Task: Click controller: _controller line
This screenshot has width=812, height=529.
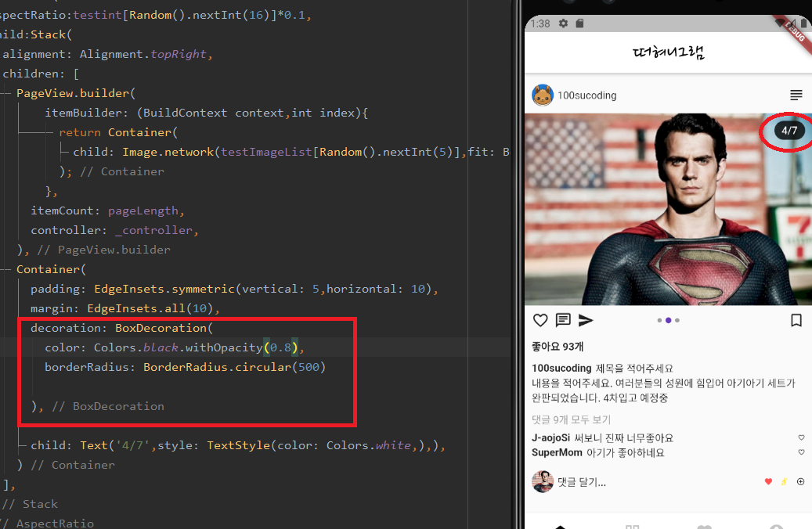Action: [x=114, y=230]
